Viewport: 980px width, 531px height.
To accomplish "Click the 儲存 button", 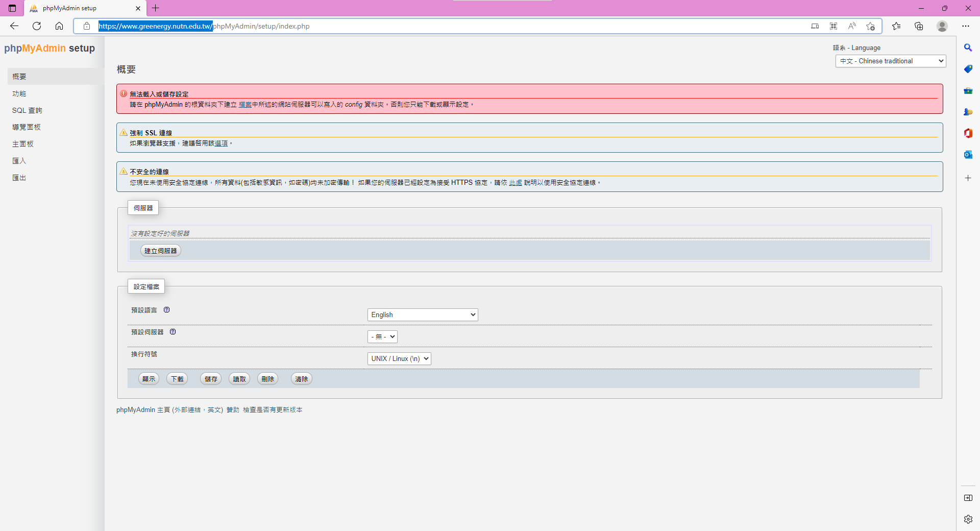I will pos(211,379).
